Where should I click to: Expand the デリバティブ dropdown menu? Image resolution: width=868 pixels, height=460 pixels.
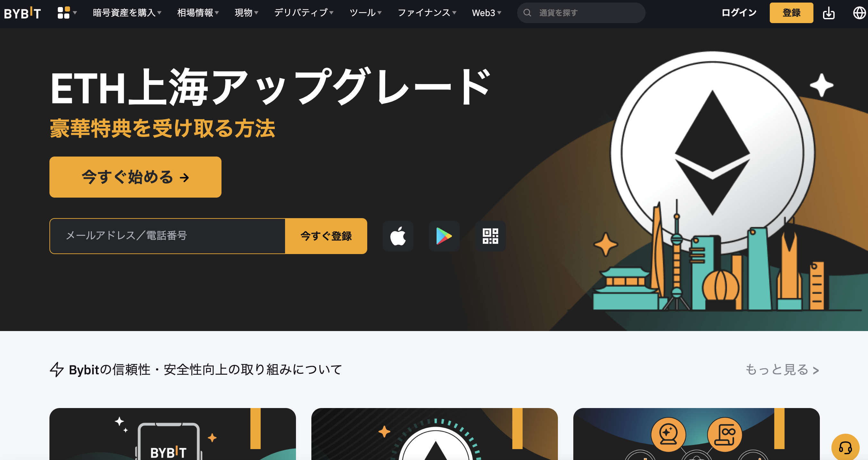(304, 13)
